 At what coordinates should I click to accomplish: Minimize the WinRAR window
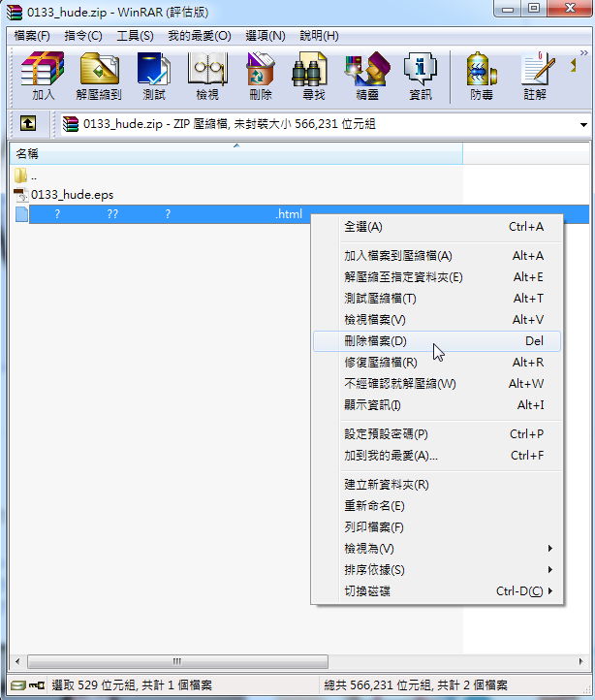point(508,9)
